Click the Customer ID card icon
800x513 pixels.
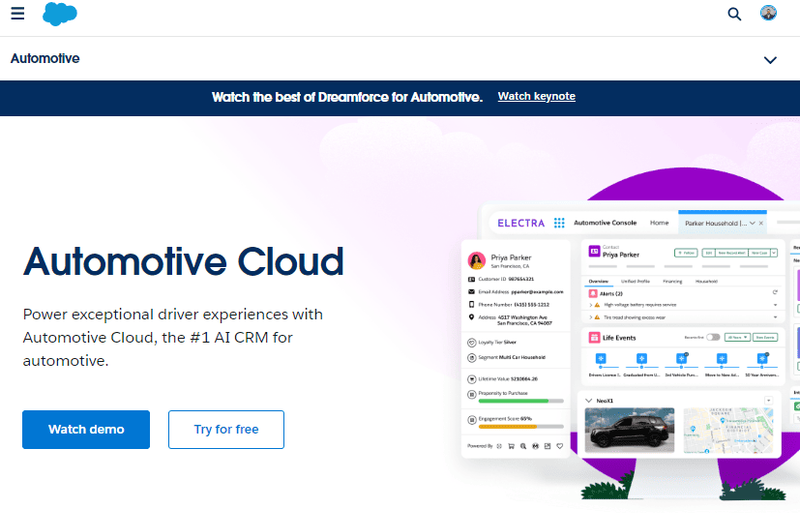pos(471,279)
